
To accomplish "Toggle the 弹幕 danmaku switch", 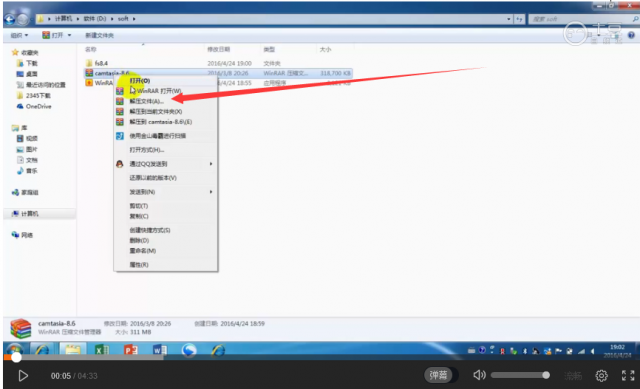I will (438, 375).
